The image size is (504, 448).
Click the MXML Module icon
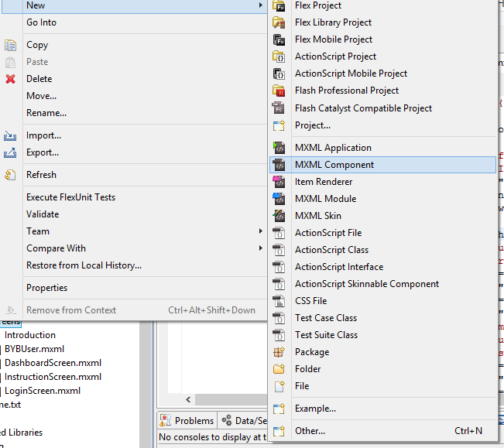coord(279,199)
